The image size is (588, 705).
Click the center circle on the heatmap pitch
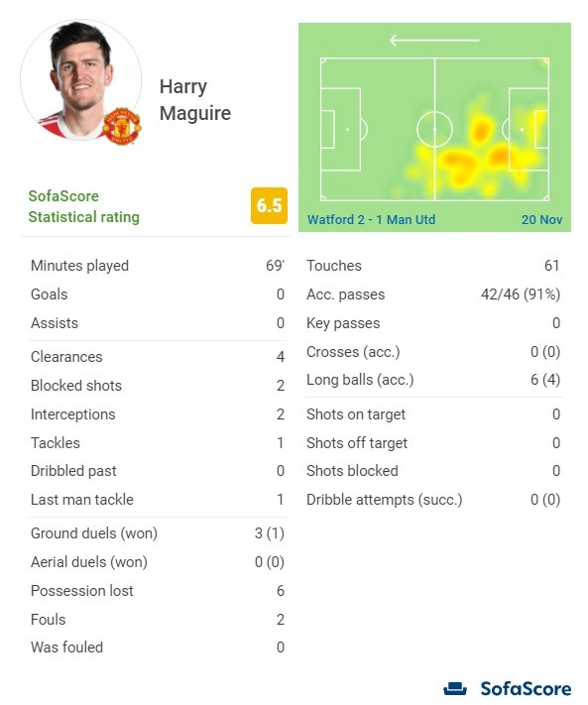(434, 129)
